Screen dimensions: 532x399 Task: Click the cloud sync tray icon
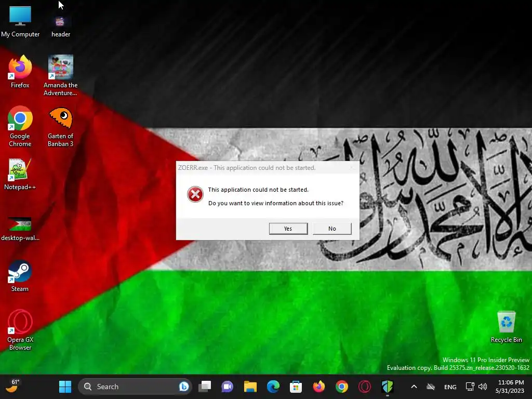[x=431, y=387]
